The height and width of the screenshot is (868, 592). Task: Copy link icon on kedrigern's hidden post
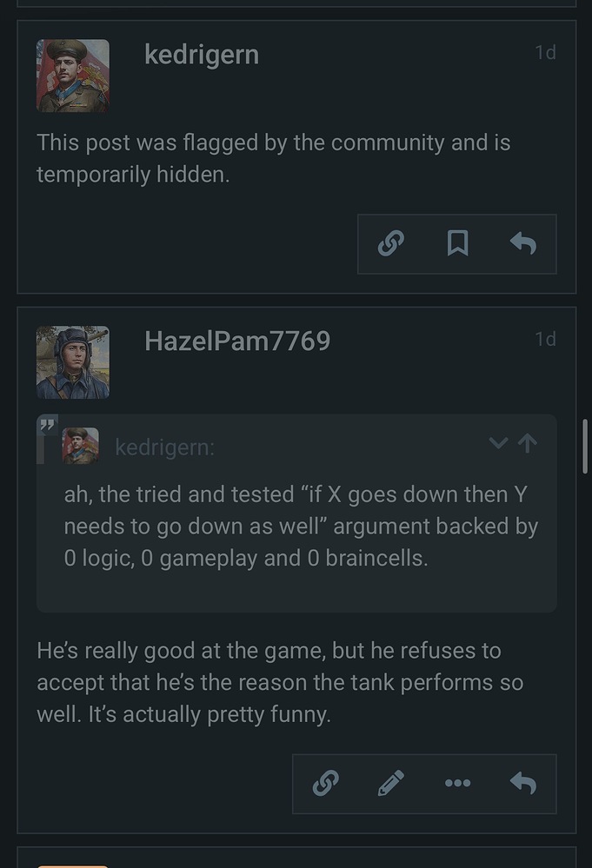pos(391,243)
